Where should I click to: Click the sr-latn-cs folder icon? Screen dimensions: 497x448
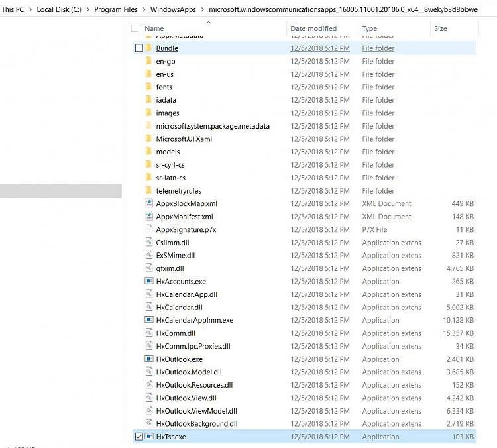click(x=148, y=178)
